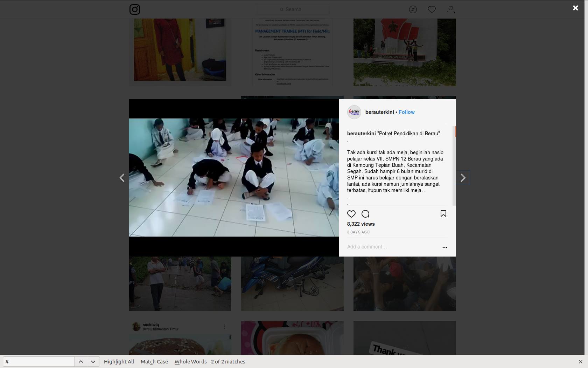This screenshot has width=588, height=368.
Task: Open the activity heart icon in header
Action: pos(432,9)
